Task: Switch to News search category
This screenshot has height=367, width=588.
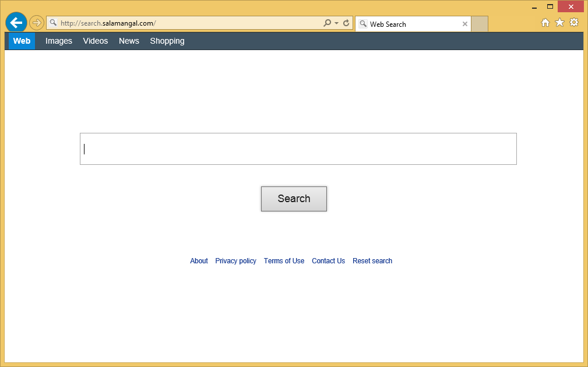Action: click(x=129, y=41)
